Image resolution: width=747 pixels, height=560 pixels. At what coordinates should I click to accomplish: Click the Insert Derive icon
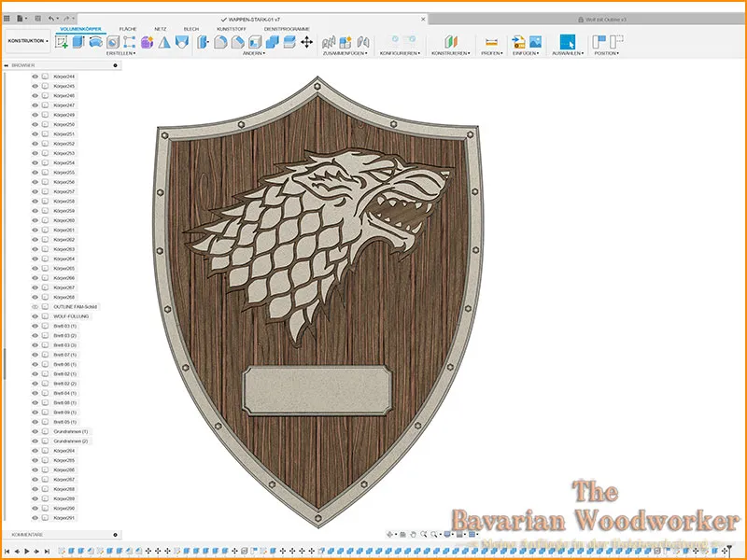click(518, 42)
